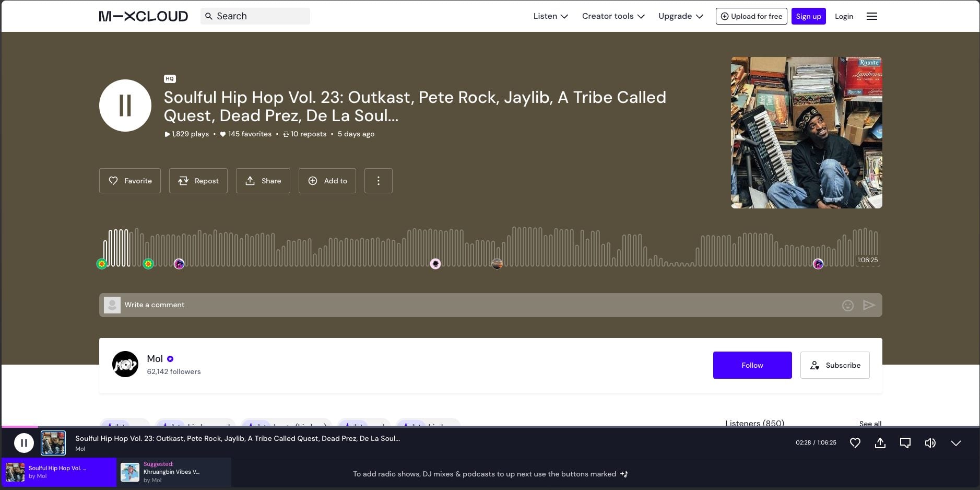
Task: Seek using the thin player progress bar
Action: [x=490, y=427]
